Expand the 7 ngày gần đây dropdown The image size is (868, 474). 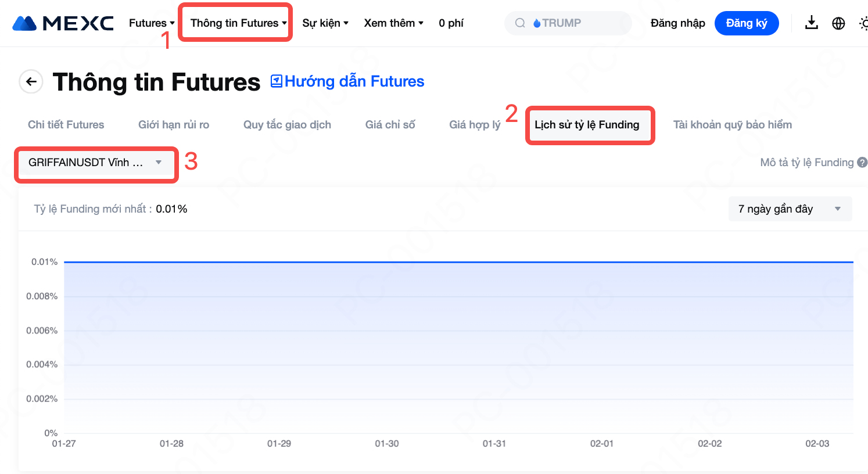790,209
